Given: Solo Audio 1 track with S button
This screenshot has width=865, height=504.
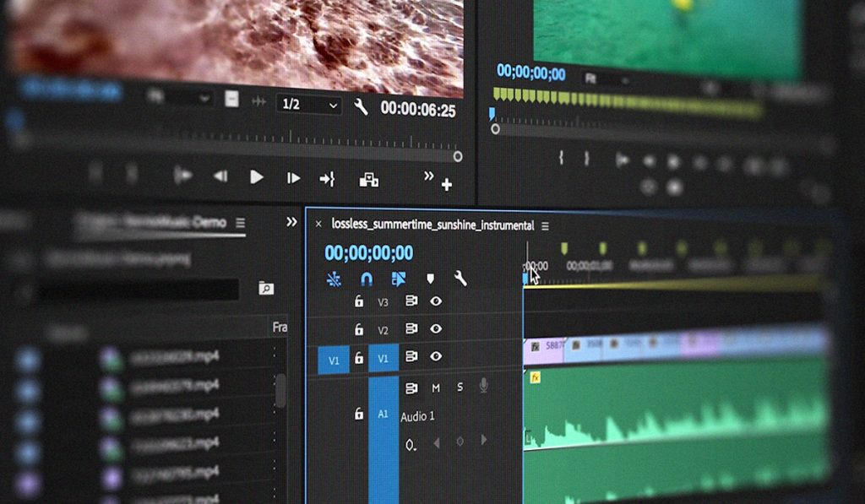Looking at the screenshot, I should (460, 387).
